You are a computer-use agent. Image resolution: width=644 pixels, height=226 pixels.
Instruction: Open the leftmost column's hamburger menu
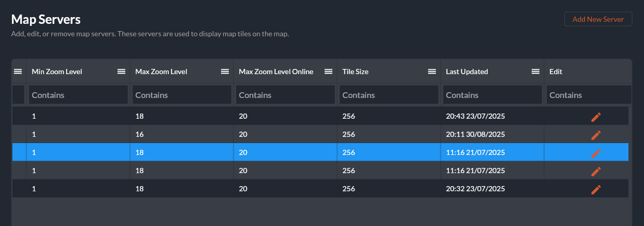coord(18,72)
